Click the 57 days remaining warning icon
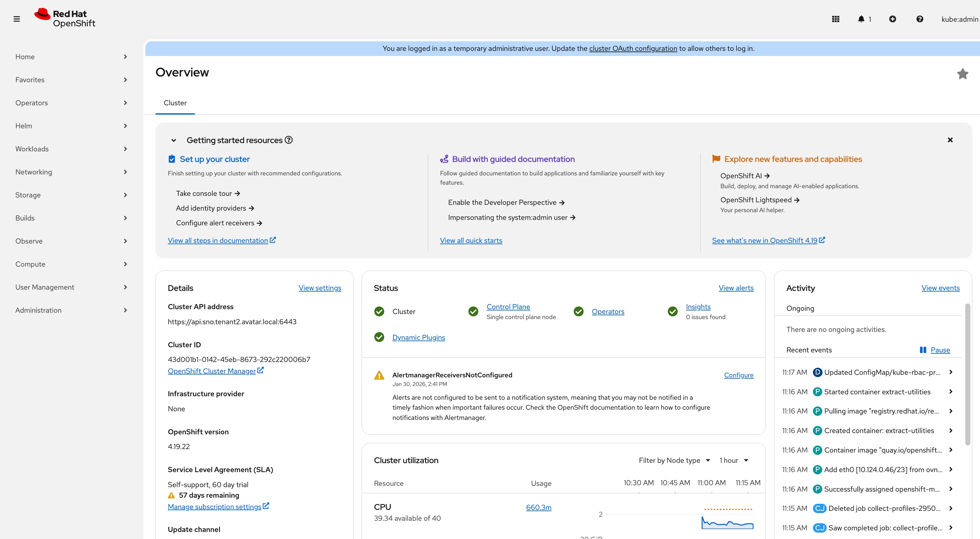 click(x=171, y=495)
